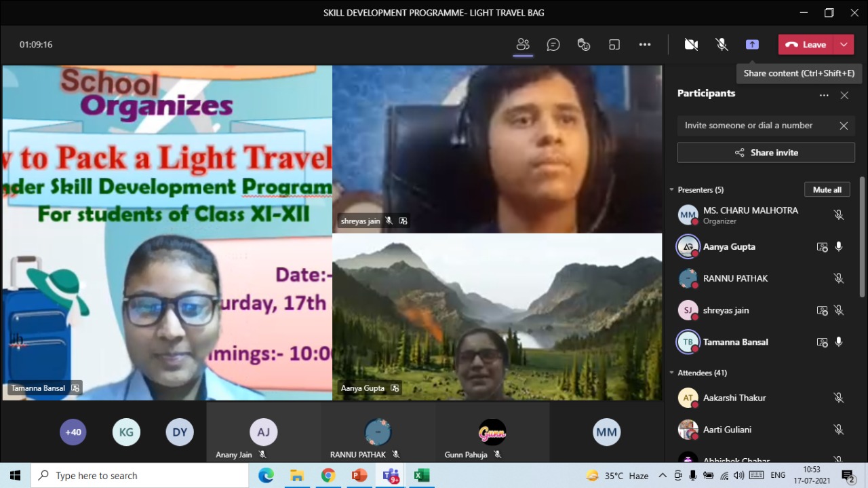
Task: Click the Share content icon
Action: tap(752, 45)
